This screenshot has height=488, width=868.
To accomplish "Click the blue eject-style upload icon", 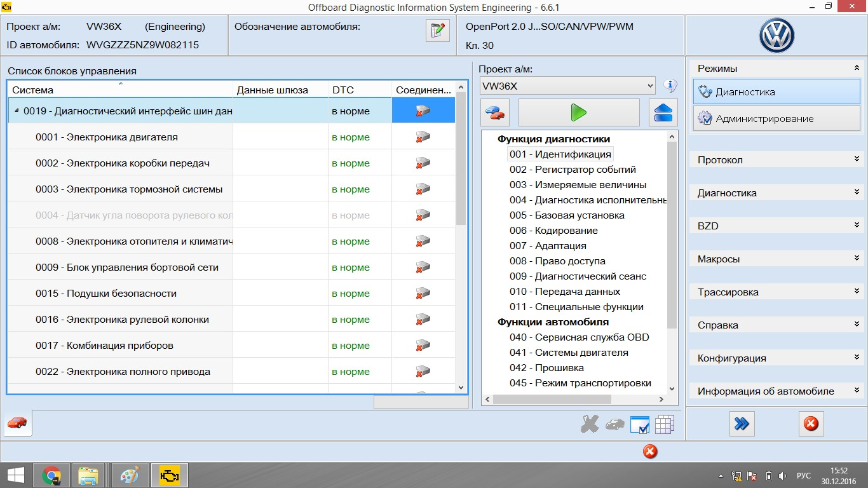I will coord(663,112).
